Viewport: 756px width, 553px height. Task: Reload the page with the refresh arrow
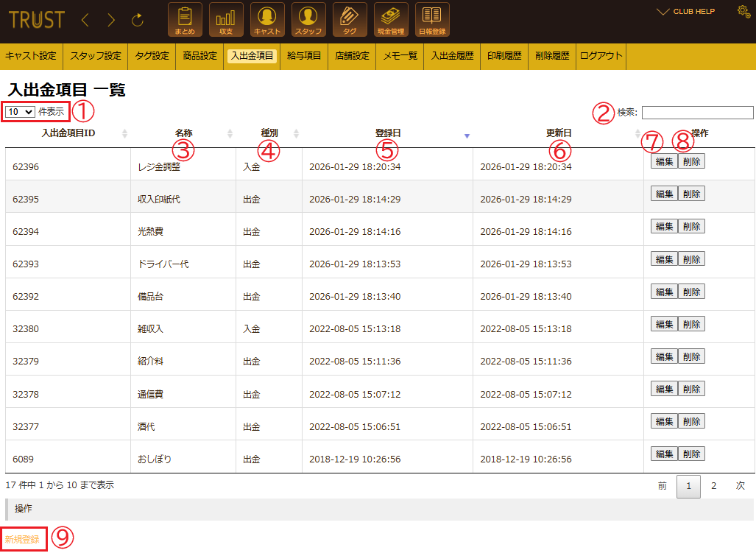tap(138, 20)
